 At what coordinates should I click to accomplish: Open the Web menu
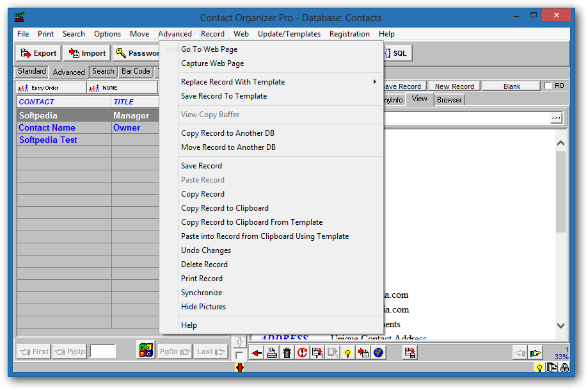[241, 34]
